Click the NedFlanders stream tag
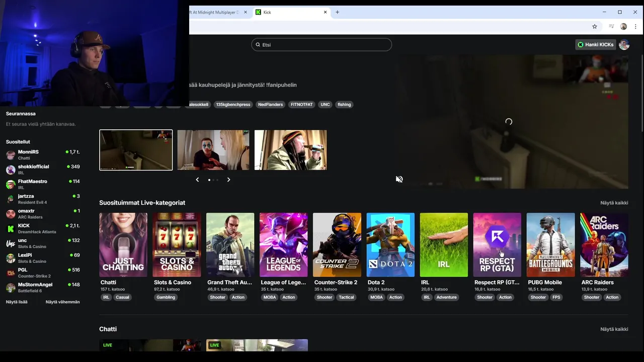Screen dimensions: 644x362 tap(270, 105)
